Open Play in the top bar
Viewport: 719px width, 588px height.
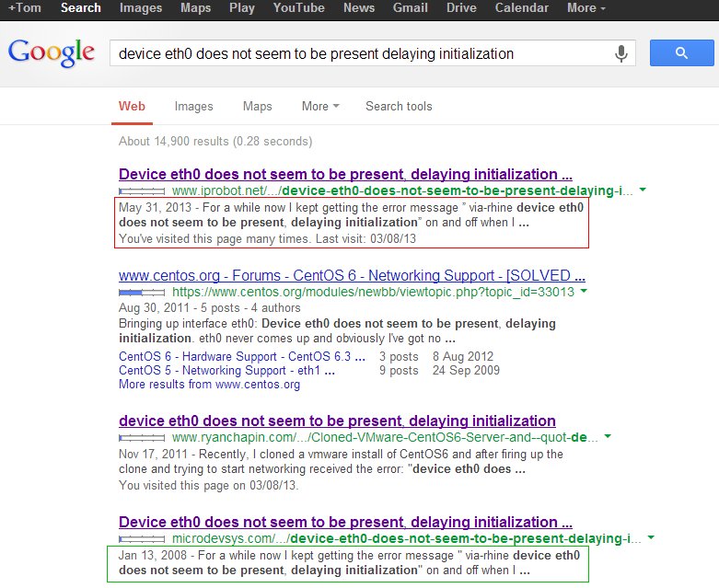pos(241,7)
